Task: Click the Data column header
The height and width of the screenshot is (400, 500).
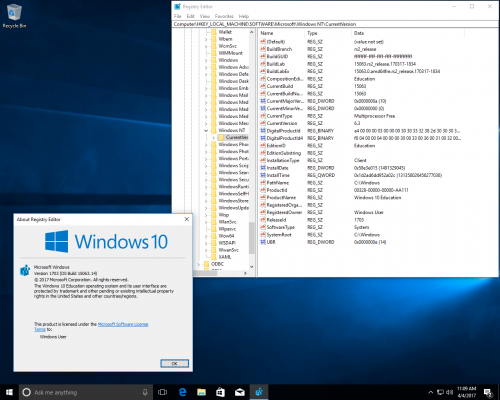Action: pos(408,33)
